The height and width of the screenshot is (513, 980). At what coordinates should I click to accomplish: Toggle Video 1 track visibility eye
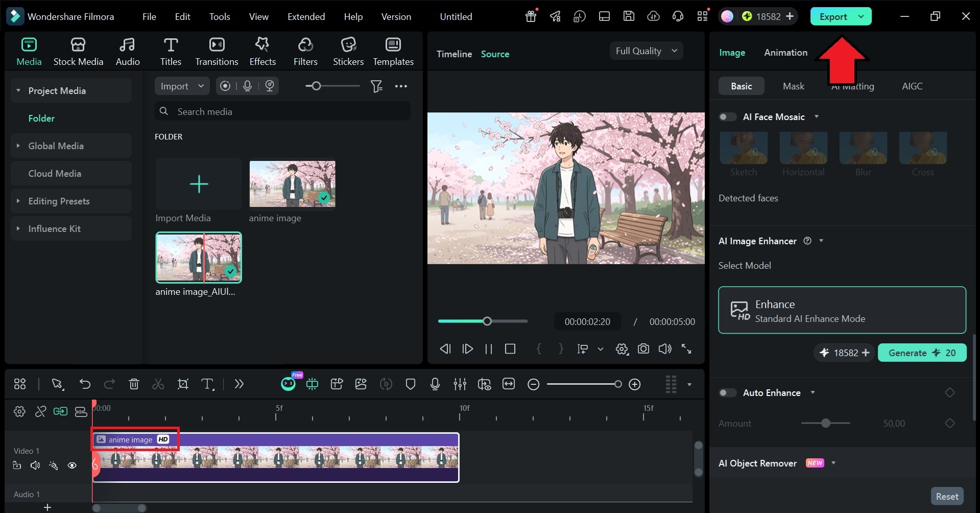[72, 465]
